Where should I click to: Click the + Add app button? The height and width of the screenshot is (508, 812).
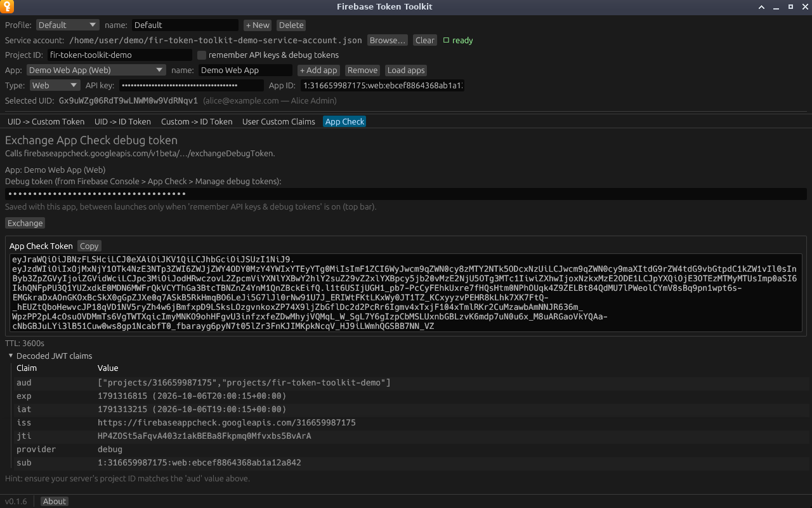tap(319, 70)
